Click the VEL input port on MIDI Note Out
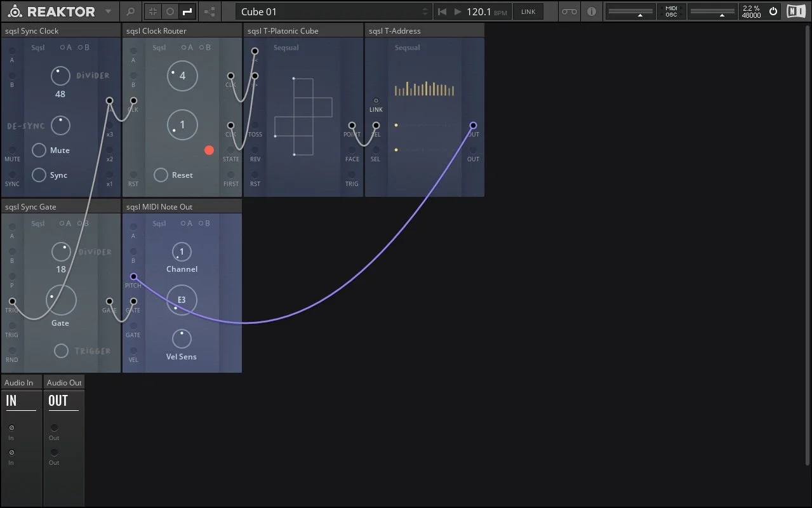812x508 pixels. (133, 351)
